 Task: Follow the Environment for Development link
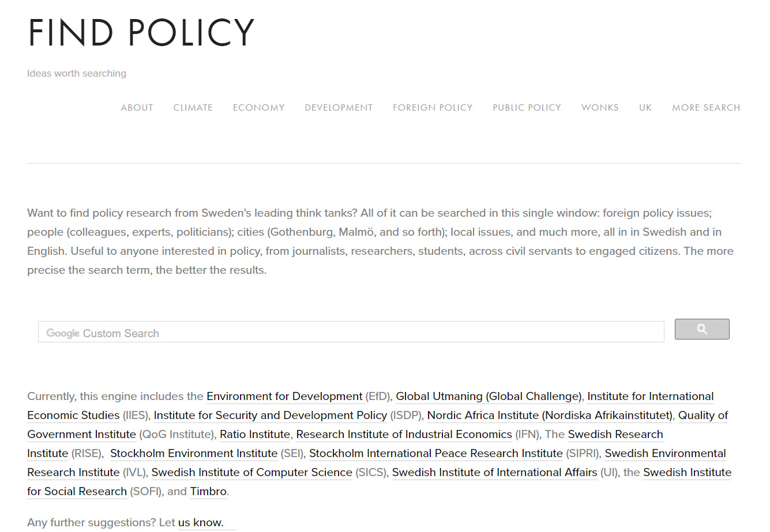click(x=284, y=397)
